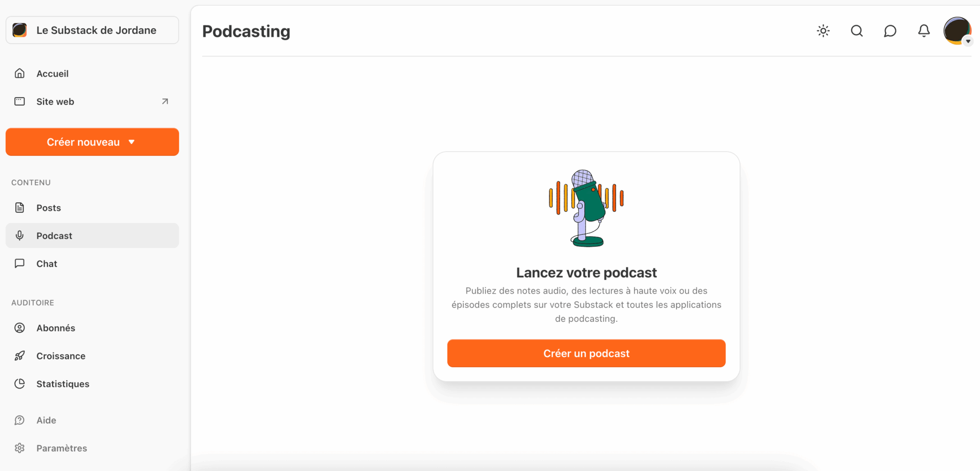
Task: Toggle light/dark theme sun icon
Action: [x=823, y=31]
